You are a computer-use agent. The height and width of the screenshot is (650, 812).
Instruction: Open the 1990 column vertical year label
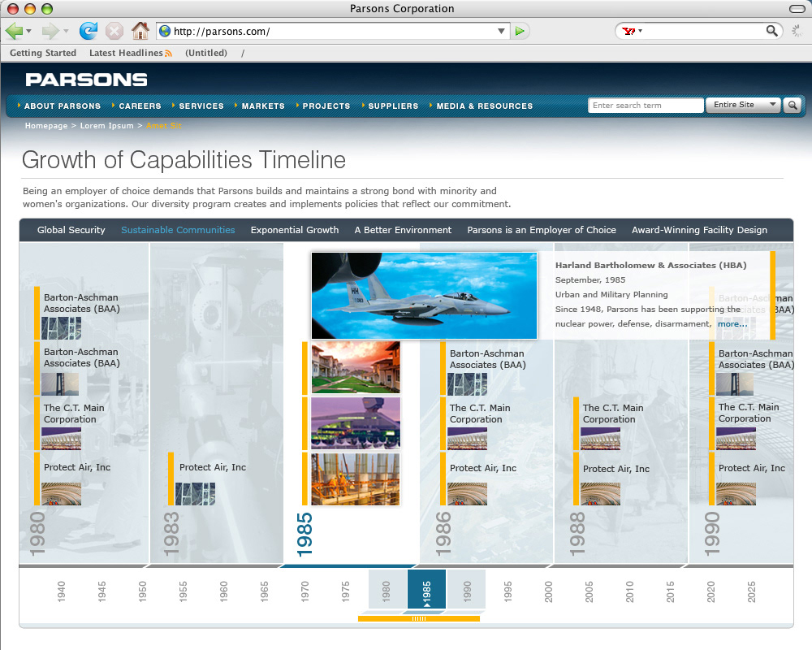click(x=712, y=534)
